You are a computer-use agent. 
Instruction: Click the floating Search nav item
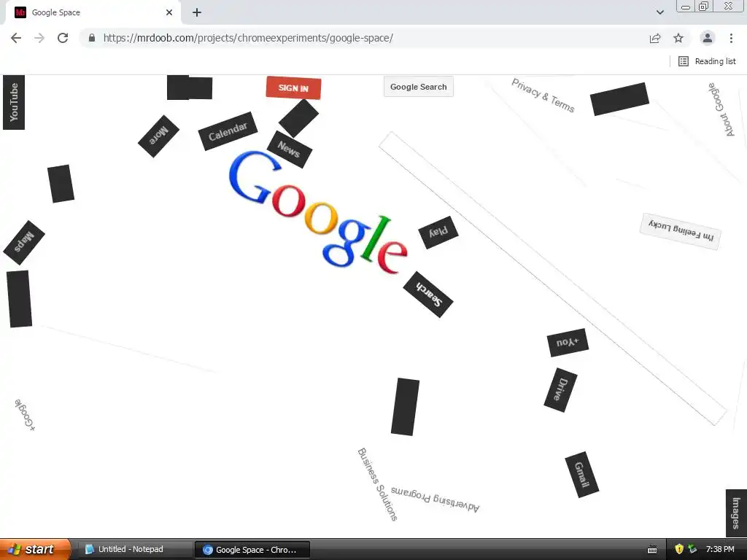[x=427, y=295]
